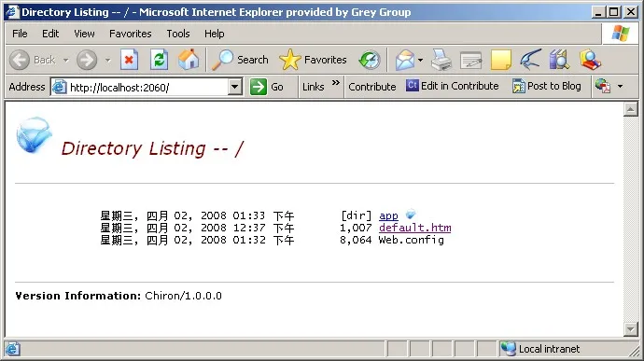Expand the Back button history dropdown
The height and width of the screenshot is (361, 644).
tap(65, 61)
